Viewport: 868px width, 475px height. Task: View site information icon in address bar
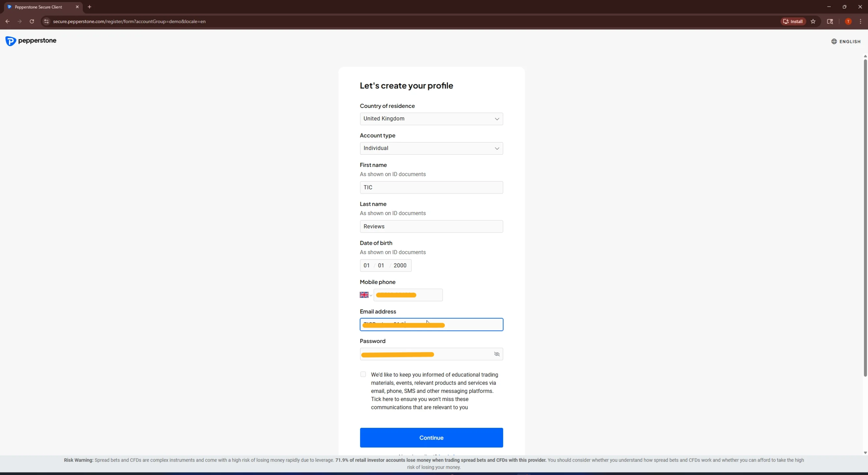pyautogui.click(x=46, y=21)
